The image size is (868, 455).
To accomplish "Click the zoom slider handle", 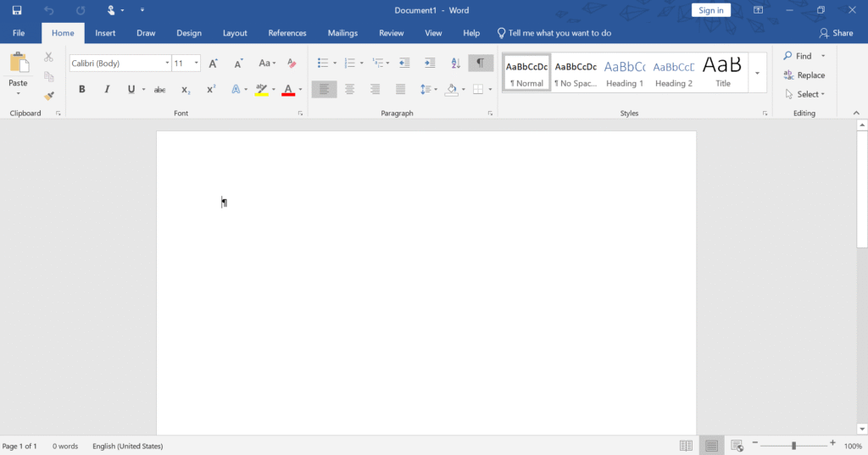I will coord(793,445).
